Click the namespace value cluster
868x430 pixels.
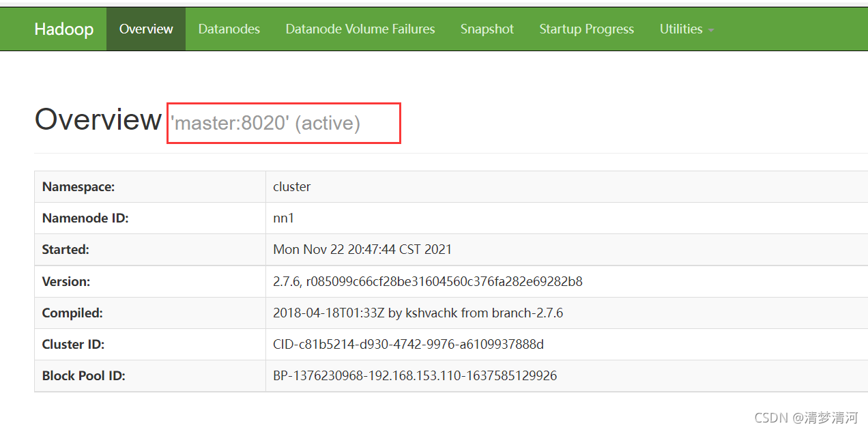click(292, 186)
